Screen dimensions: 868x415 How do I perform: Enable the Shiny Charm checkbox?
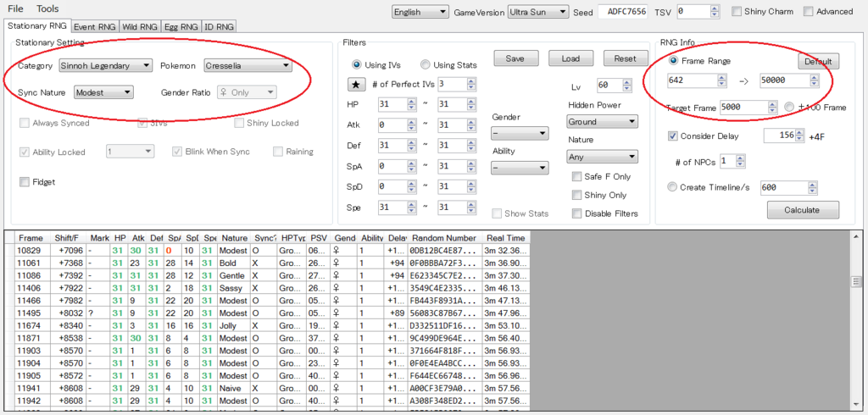click(737, 11)
